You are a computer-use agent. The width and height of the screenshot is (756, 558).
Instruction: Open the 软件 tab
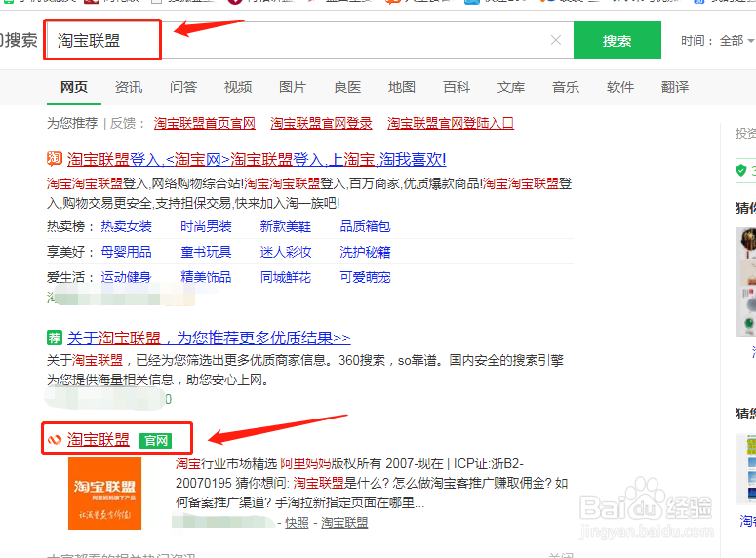coord(620,87)
